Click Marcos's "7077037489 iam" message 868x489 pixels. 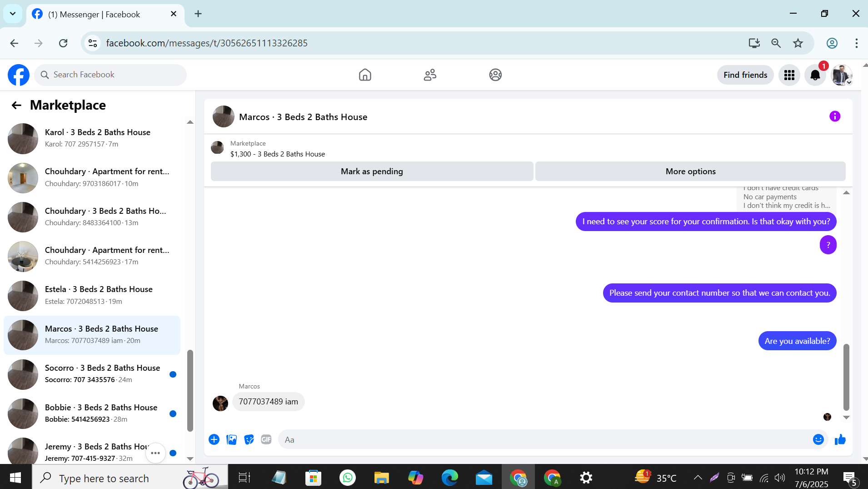tap(268, 402)
